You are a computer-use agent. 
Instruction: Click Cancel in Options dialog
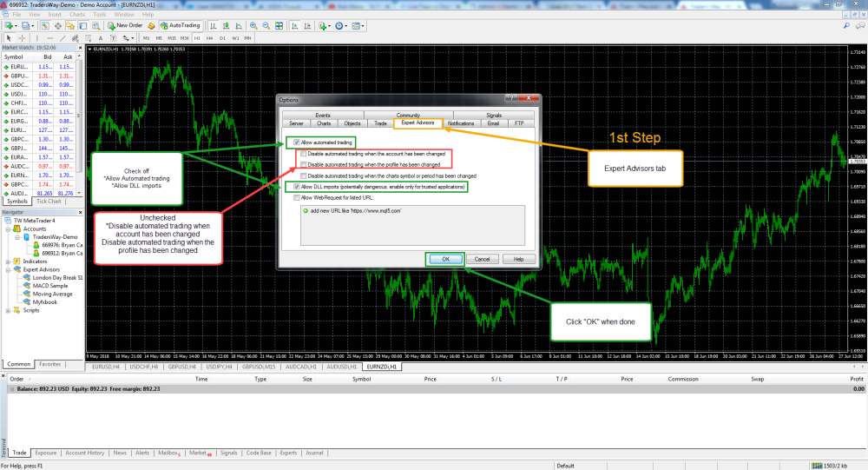482,259
